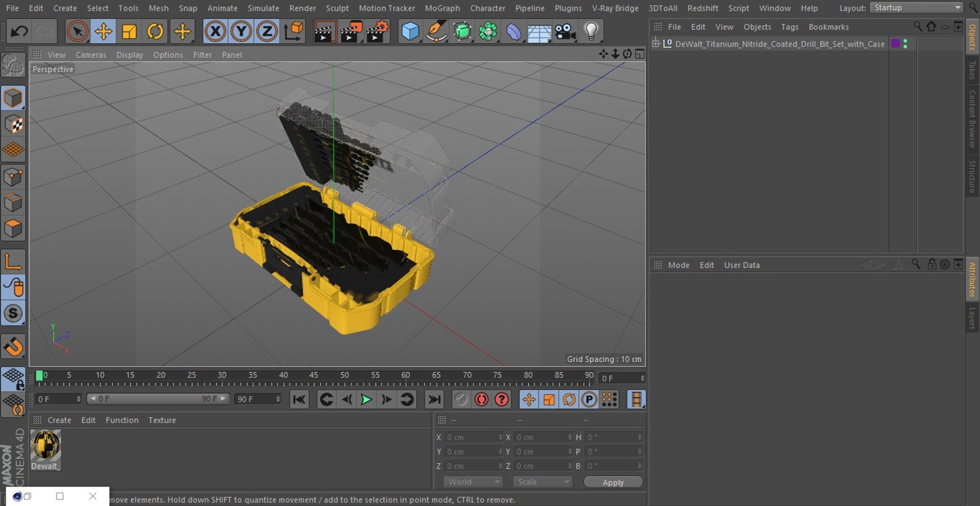Screen dimensions: 980x506
Task: Click the end frame 90 F stepper
Action: point(278,399)
